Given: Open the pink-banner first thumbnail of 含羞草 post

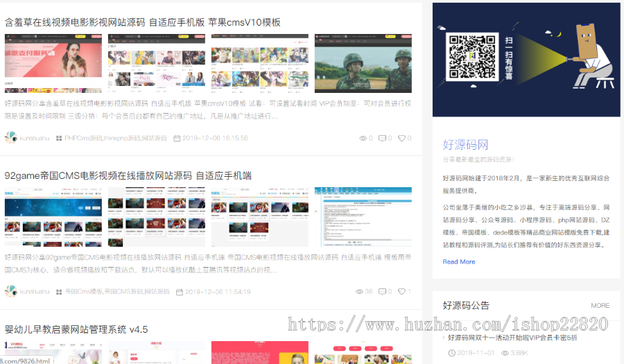Looking at the screenshot, I should tap(53, 63).
